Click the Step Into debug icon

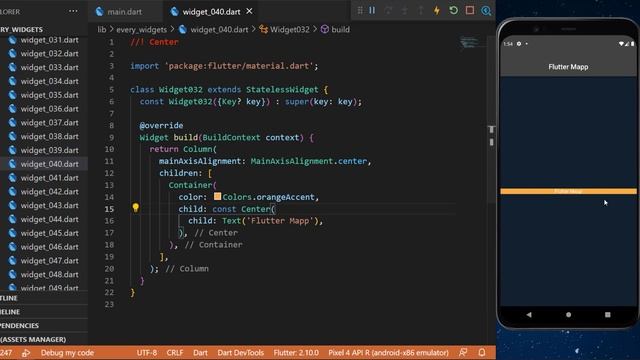tap(404, 11)
